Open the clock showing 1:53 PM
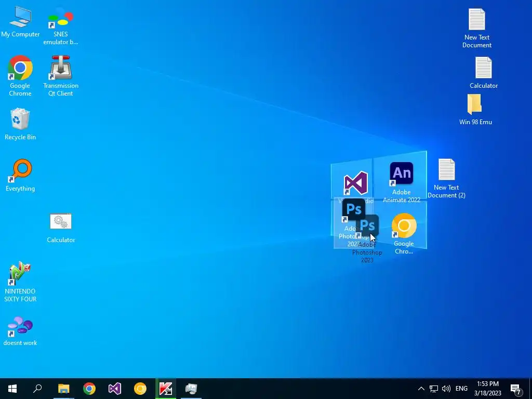 pos(487,389)
